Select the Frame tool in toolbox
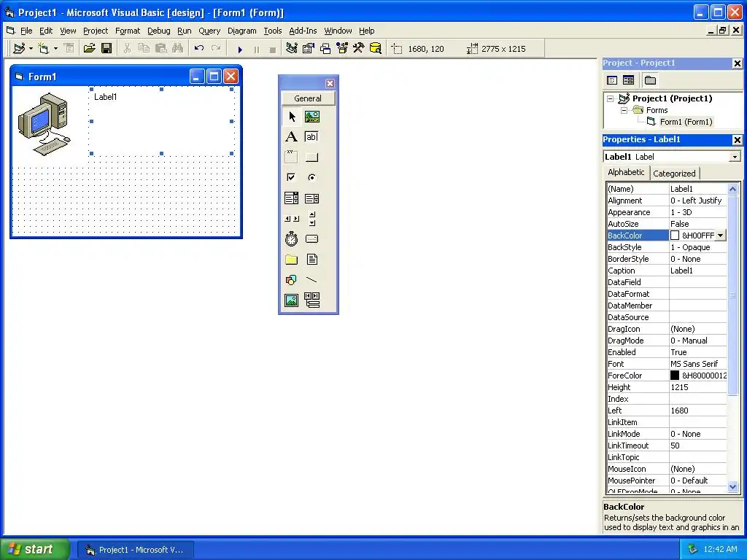This screenshot has width=747, height=560. tap(292, 157)
